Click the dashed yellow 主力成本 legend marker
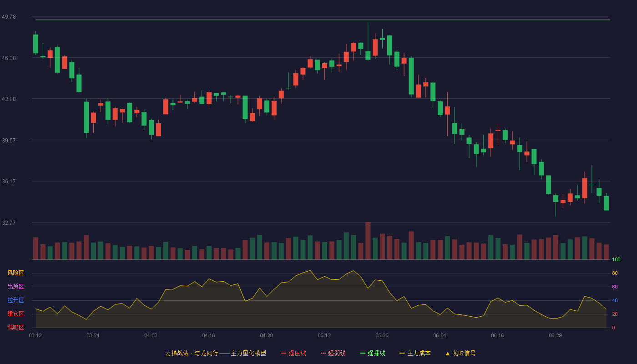This screenshot has width=637, height=364. point(402,353)
